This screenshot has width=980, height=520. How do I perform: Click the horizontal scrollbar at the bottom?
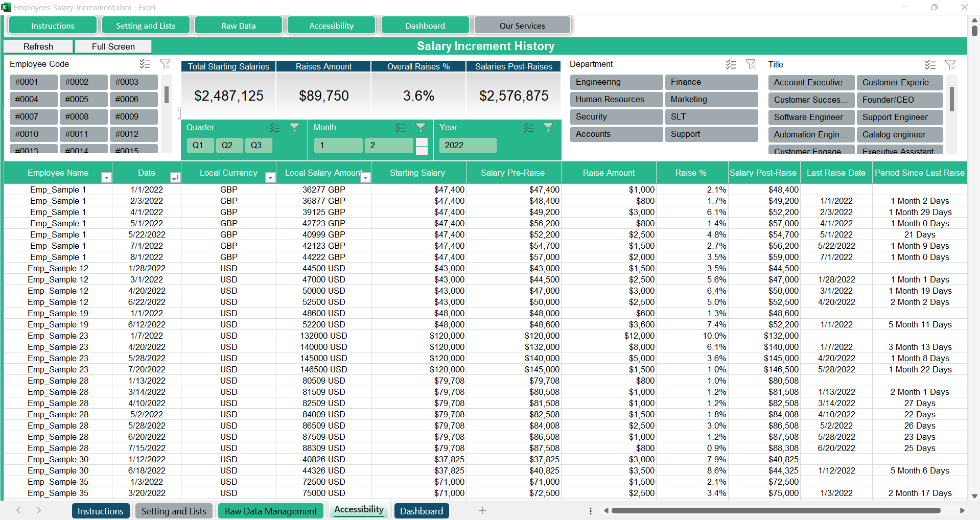tap(775, 510)
